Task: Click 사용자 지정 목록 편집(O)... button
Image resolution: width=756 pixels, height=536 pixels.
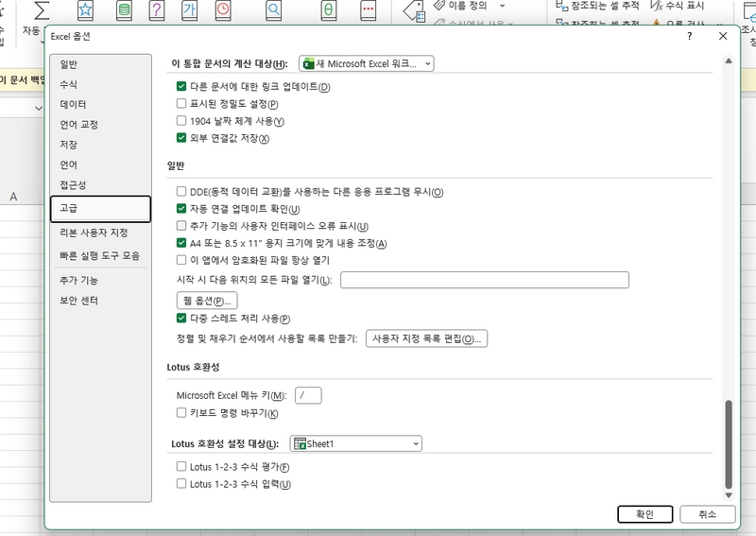Action: tap(427, 338)
